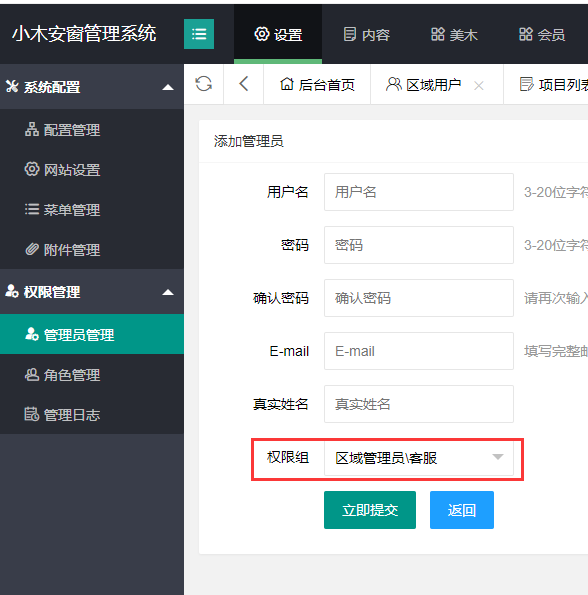Open the 权限组 dropdown
The width and height of the screenshot is (588, 595).
pos(418,458)
